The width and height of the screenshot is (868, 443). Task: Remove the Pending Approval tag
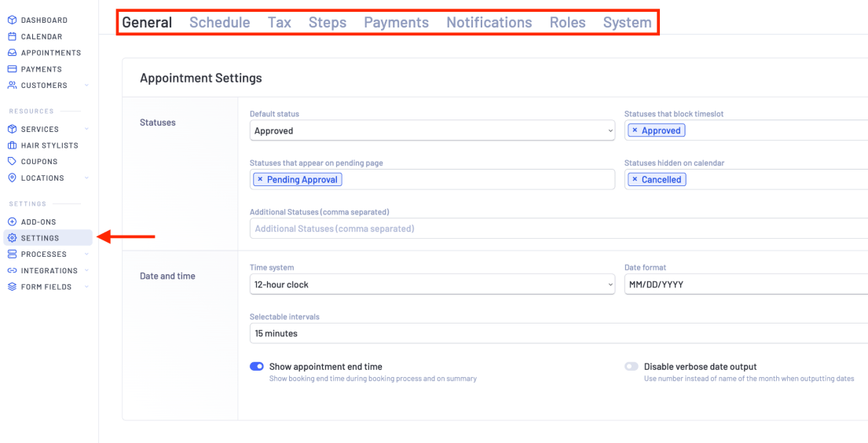point(260,179)
